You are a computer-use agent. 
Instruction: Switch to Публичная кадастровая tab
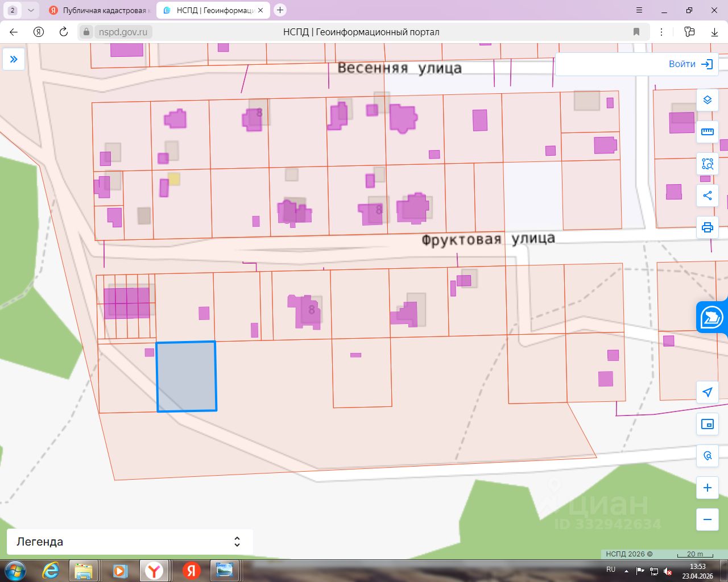click(99, 10)
